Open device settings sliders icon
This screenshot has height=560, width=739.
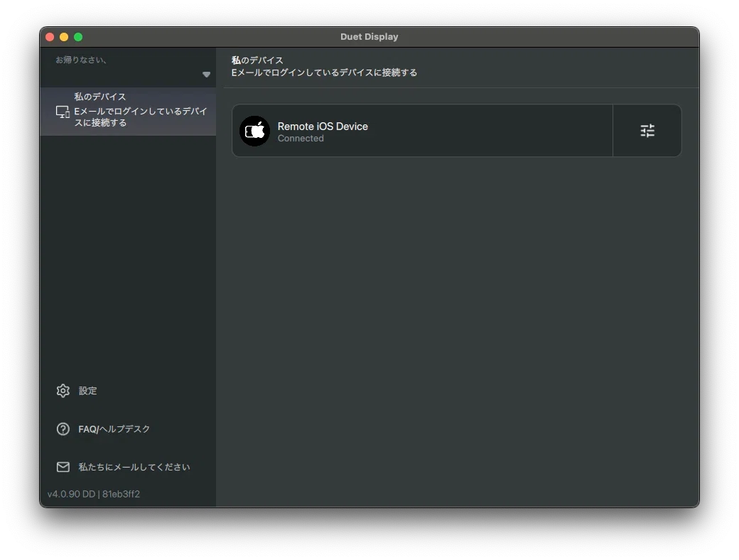[647, 131]
